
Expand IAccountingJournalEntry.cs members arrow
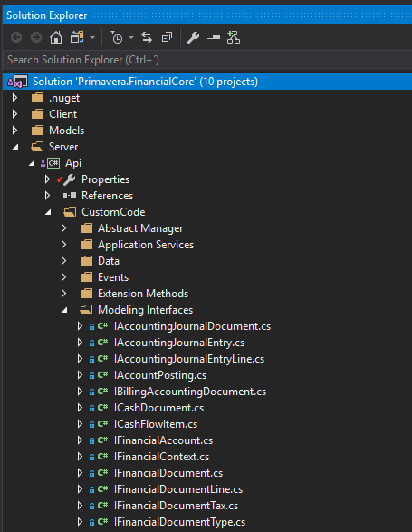pyautogui.click(x=80, y=343)
